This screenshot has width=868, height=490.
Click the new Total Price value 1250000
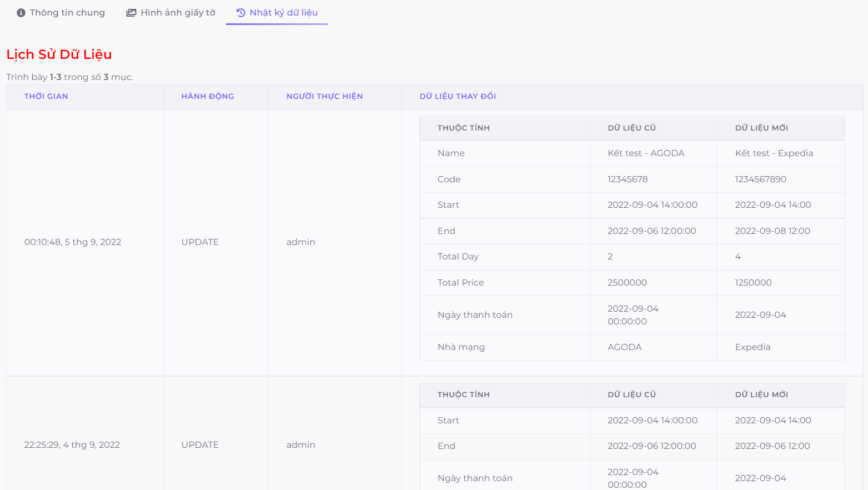pos(753,283)
